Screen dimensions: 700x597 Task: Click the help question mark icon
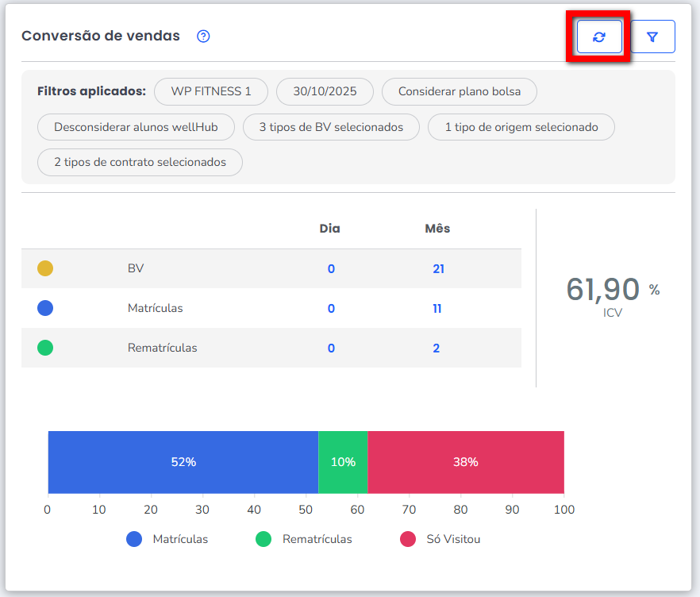point(203,37)
